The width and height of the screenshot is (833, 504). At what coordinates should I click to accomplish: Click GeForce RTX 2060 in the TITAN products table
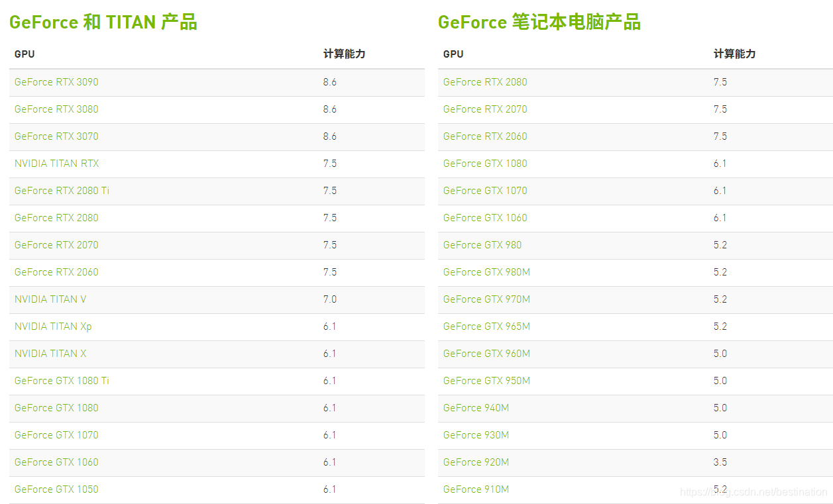56,272
